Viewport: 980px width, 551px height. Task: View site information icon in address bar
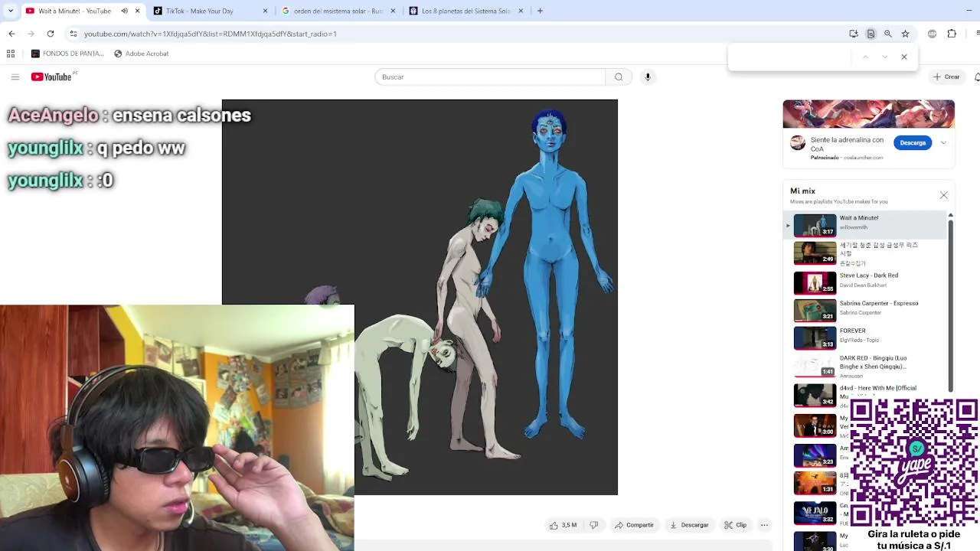coord(73,34)
